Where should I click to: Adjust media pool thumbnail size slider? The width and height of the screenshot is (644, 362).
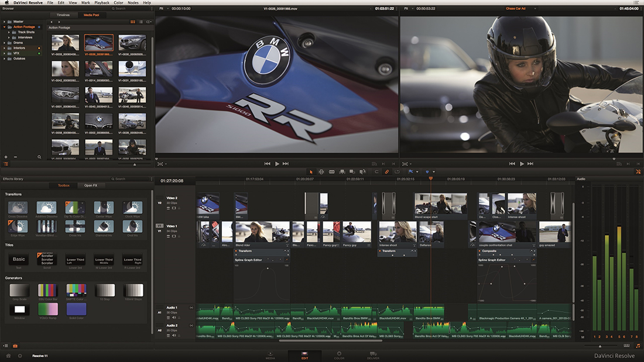pyautogui.click(x=135, y=164)
